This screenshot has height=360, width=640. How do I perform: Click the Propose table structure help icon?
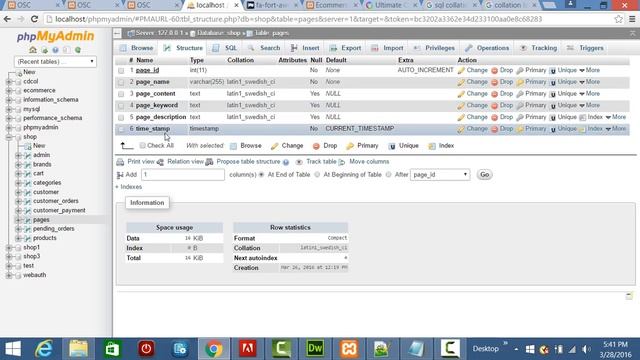tap(286, 162)
